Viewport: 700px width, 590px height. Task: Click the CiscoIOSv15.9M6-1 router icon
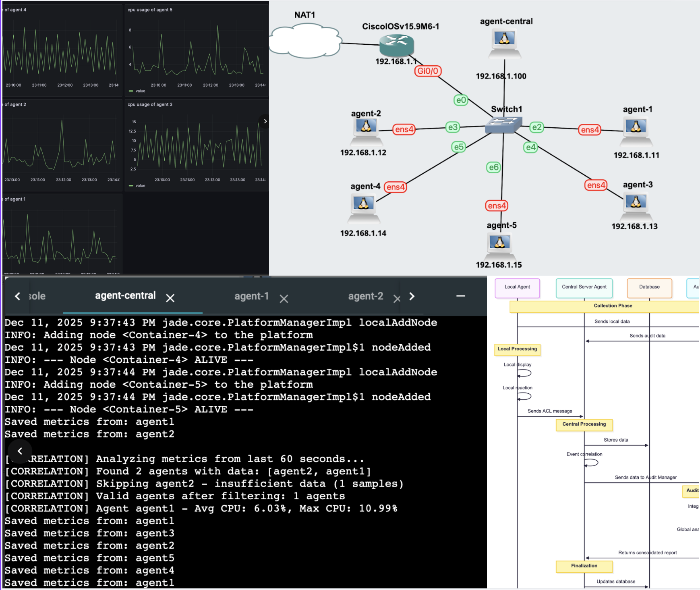[x=397, y=44]
